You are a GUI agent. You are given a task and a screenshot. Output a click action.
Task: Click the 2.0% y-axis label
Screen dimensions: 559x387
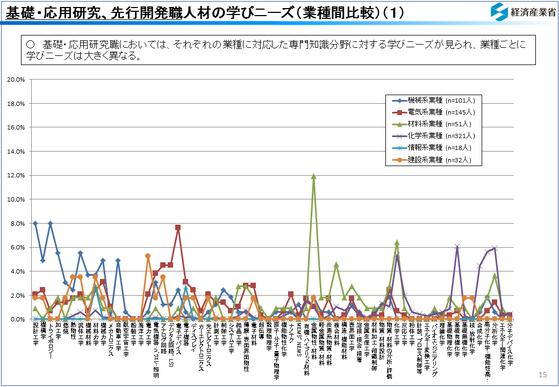(17, 295)
